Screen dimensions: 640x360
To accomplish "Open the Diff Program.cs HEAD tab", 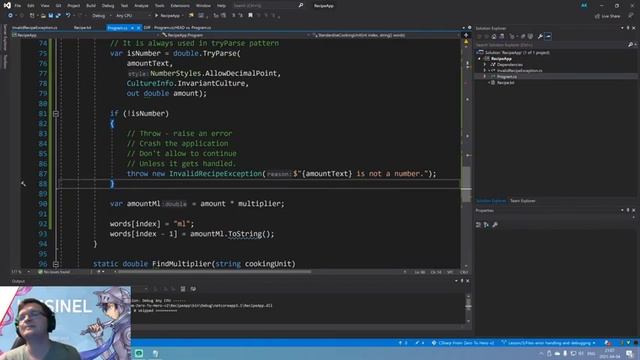I will pyautogui.click(x=178, y=28).
